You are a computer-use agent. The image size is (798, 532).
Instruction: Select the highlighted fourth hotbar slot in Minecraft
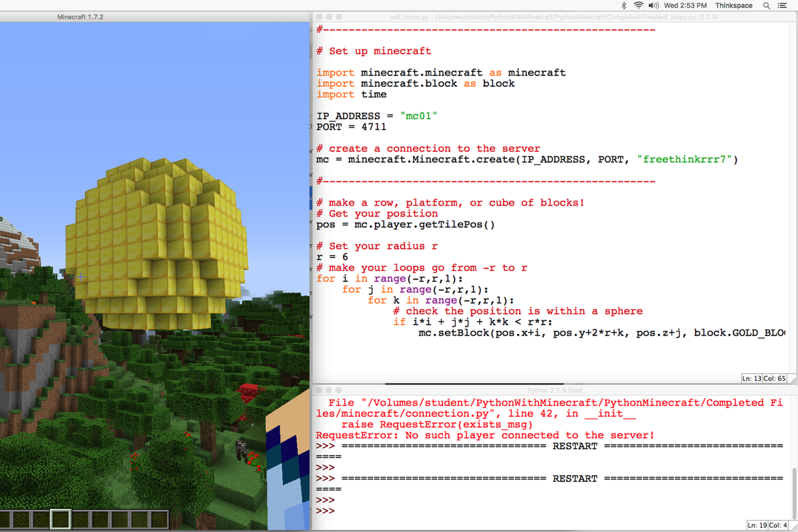click(x=60, y=519)
